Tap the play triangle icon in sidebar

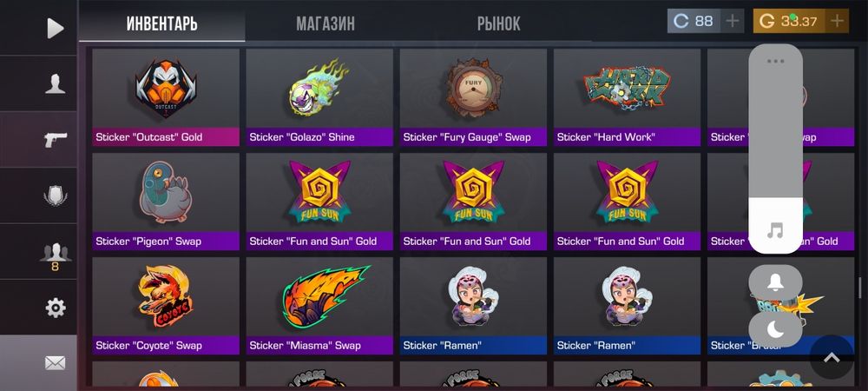(55, 29)
